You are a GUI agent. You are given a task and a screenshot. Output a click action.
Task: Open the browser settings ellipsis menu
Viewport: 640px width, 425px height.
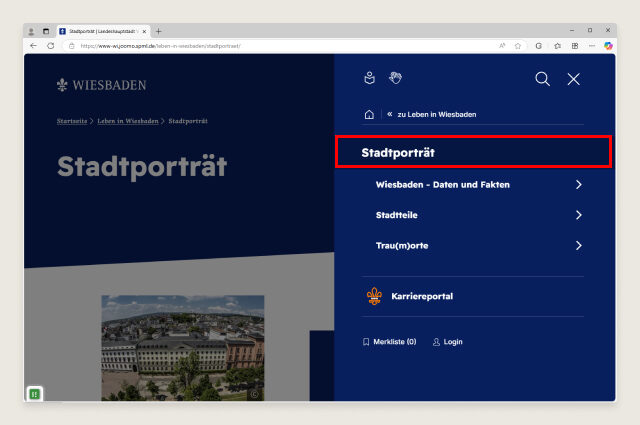(592, 46)
